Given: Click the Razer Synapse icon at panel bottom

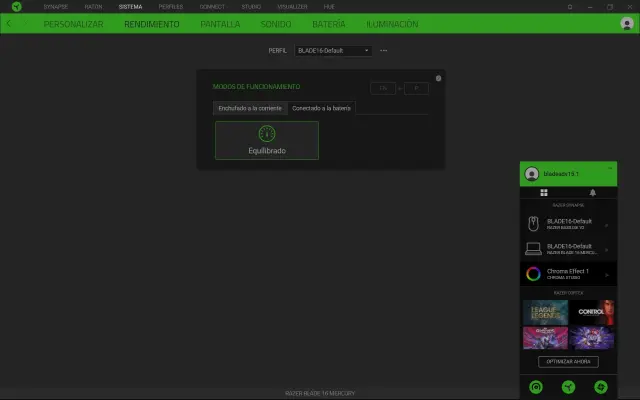Looking at the screenshot, I should pos(536,386).
